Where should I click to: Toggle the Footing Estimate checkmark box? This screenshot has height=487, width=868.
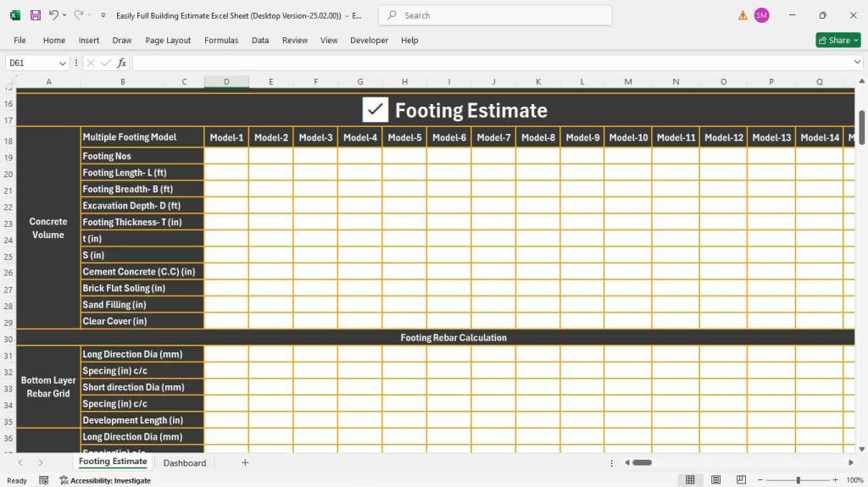click(376, 109)
